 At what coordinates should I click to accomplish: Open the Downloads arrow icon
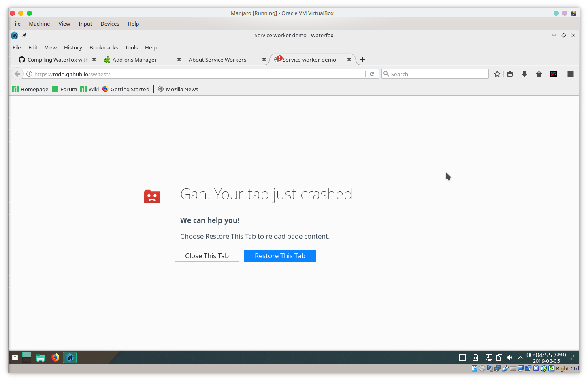pos(524,74)
